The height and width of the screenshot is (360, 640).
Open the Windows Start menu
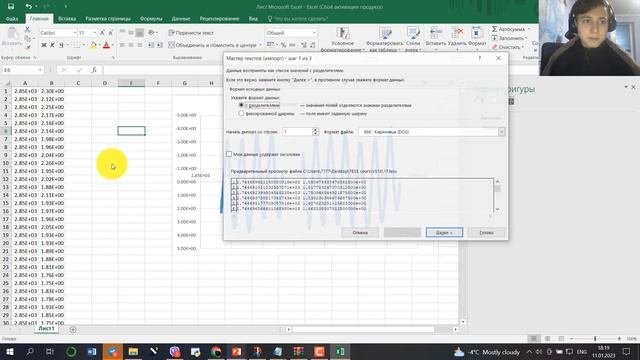[9, 351]
